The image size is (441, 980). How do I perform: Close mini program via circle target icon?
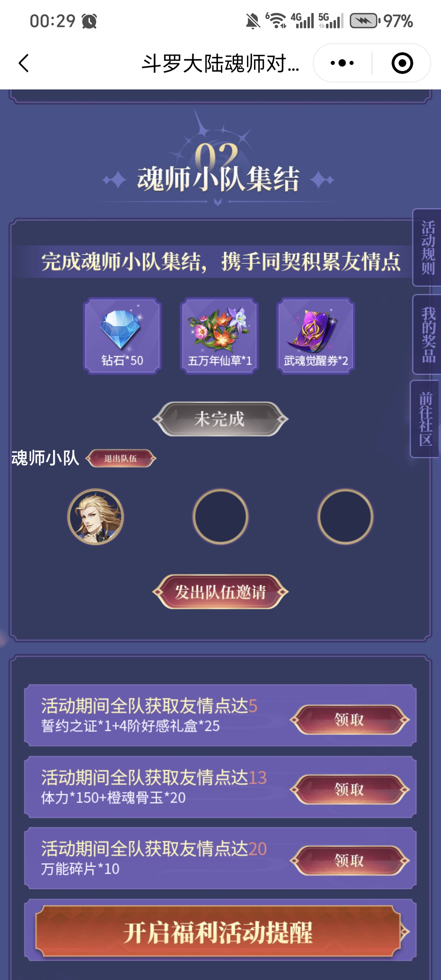(402, 63)
